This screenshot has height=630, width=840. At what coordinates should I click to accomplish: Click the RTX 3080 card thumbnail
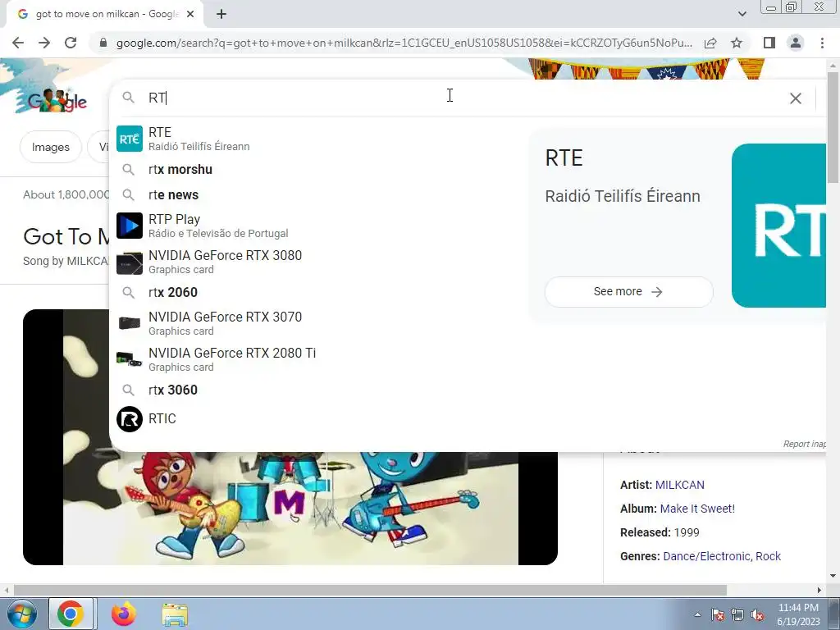129,262
